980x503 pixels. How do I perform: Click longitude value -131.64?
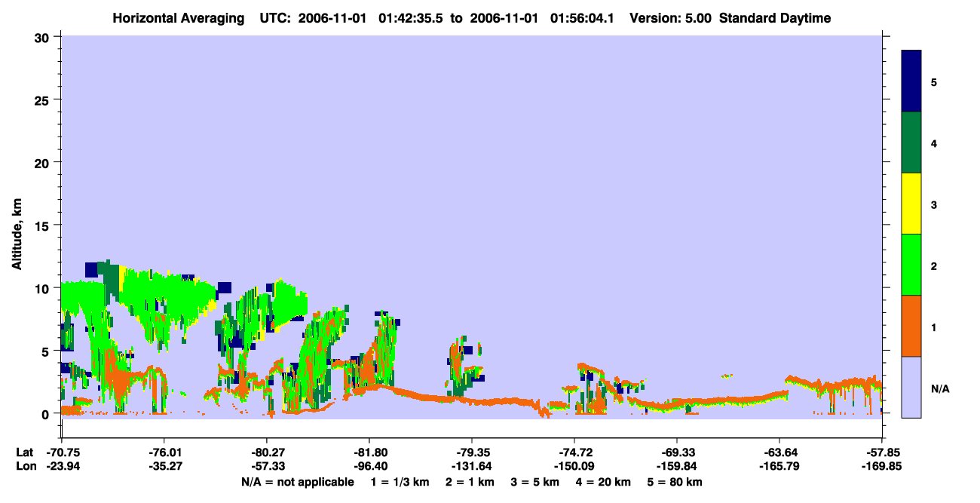pyautogui.click(x=472, y=466)
